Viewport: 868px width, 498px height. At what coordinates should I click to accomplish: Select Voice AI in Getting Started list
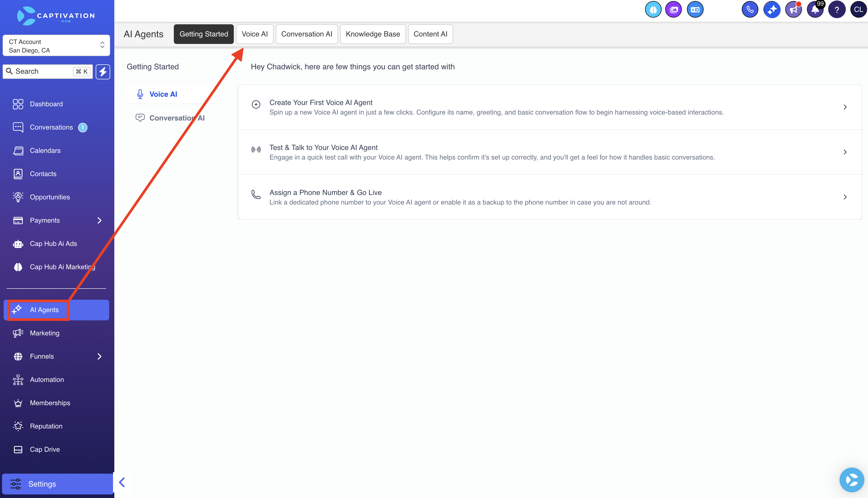172,94
